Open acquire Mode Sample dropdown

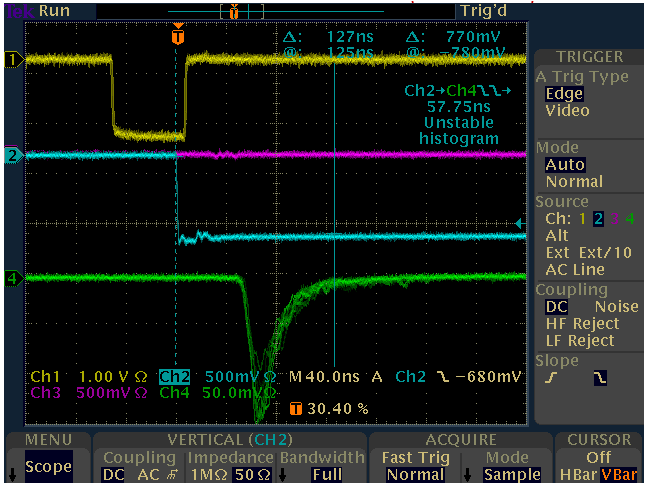tap(512, 475)
